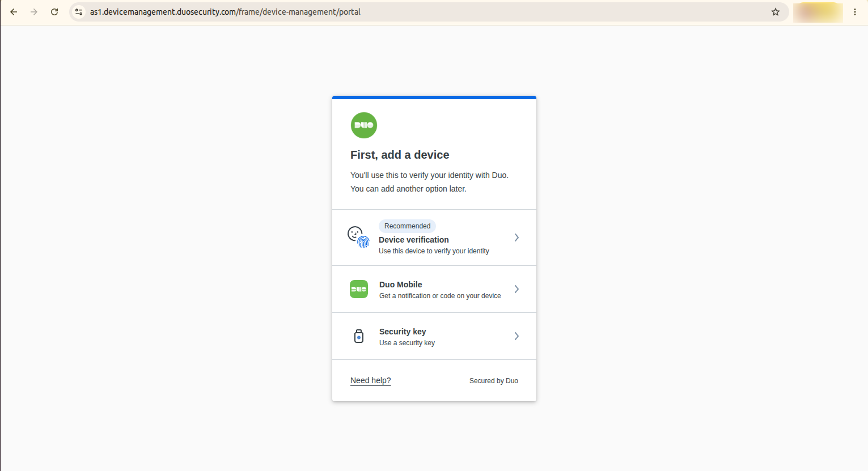This screenshot has height=471, width=868.
Task: Open Security key via its chevron arrow
Action: click(516, 336)
